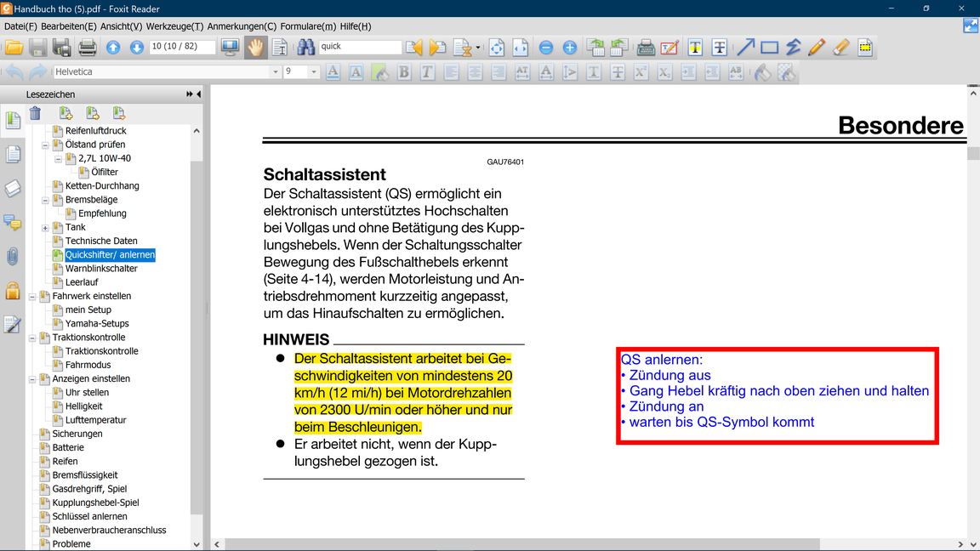Collapse the Ölstand prüfen bookmark node

45,145
